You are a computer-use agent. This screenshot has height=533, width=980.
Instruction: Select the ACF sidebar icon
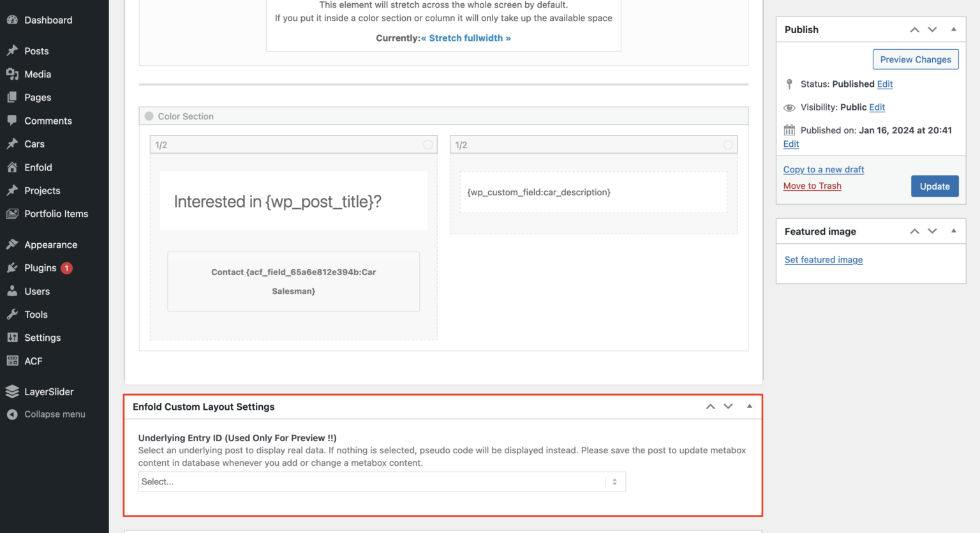[x=13, y=361]
